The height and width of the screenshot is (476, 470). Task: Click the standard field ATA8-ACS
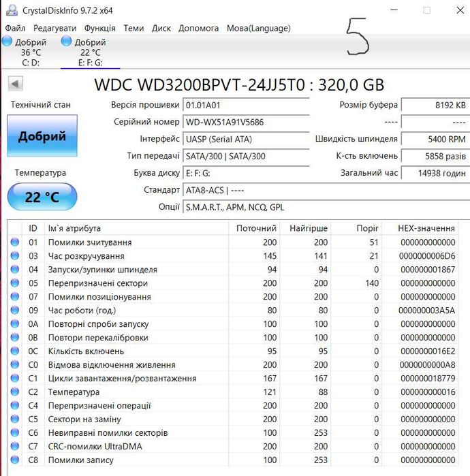click(x=326, y=191)
